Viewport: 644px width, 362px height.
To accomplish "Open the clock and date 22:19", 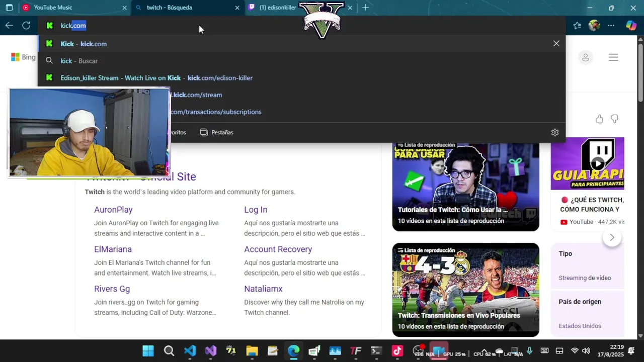I will point(610,351).
